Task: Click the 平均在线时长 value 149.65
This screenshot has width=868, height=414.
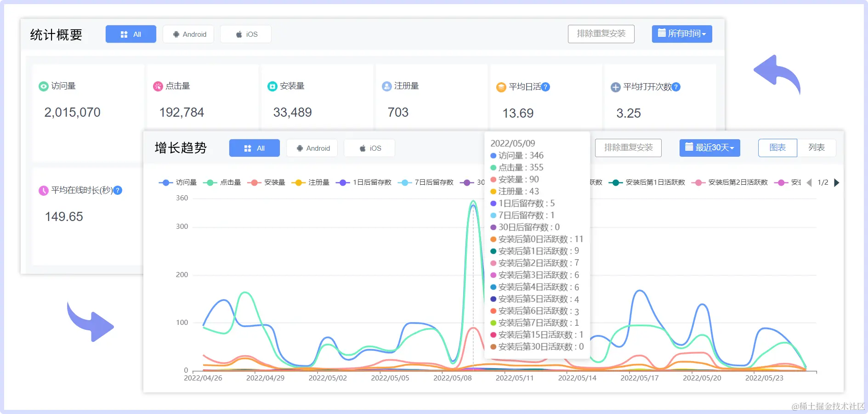Action: 64,217
